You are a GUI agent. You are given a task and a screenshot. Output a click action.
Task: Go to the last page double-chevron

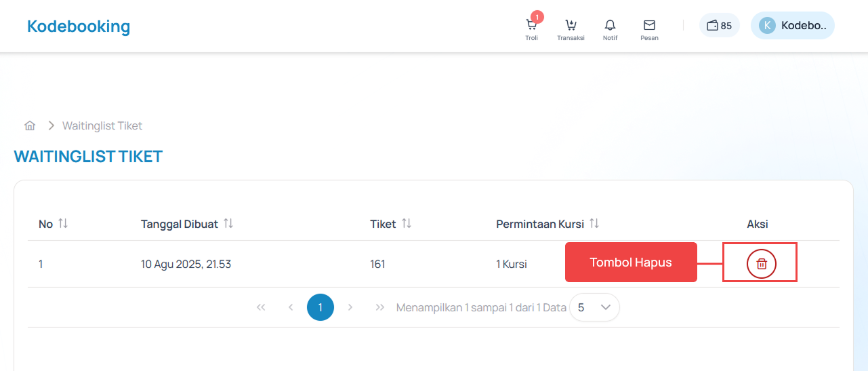point(380,307)
